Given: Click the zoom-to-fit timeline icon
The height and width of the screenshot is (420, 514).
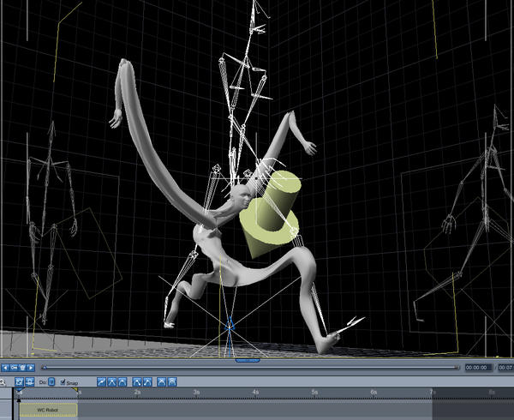Looking at the screenshot, I should [20, 382].
